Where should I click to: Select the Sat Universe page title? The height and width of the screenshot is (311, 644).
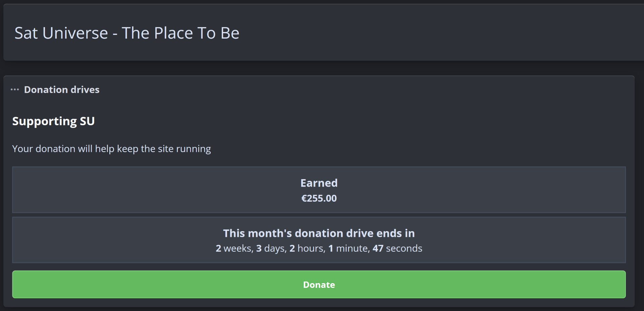tap(127, 33)
